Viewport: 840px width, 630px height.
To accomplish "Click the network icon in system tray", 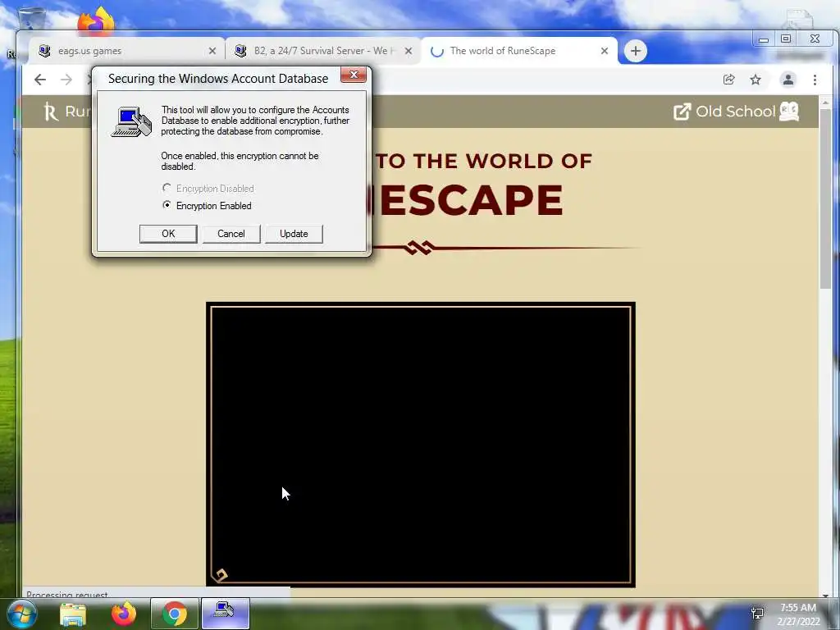I will click(x=757, y=613).
